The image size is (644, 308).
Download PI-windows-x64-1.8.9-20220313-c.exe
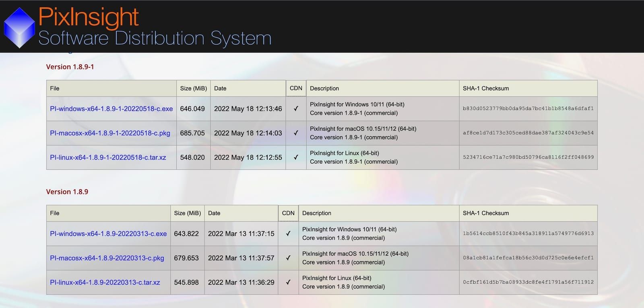pyautogui.click(x=108, y=234)
